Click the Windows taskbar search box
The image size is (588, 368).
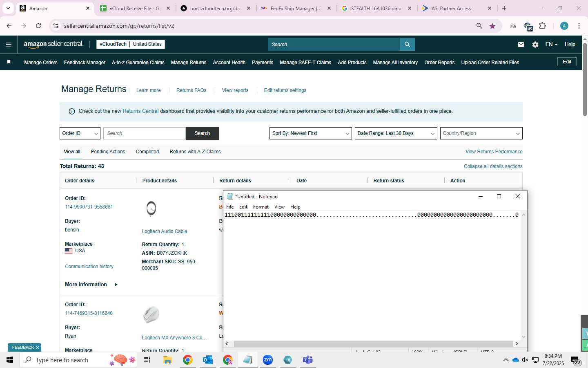(78, 360)
